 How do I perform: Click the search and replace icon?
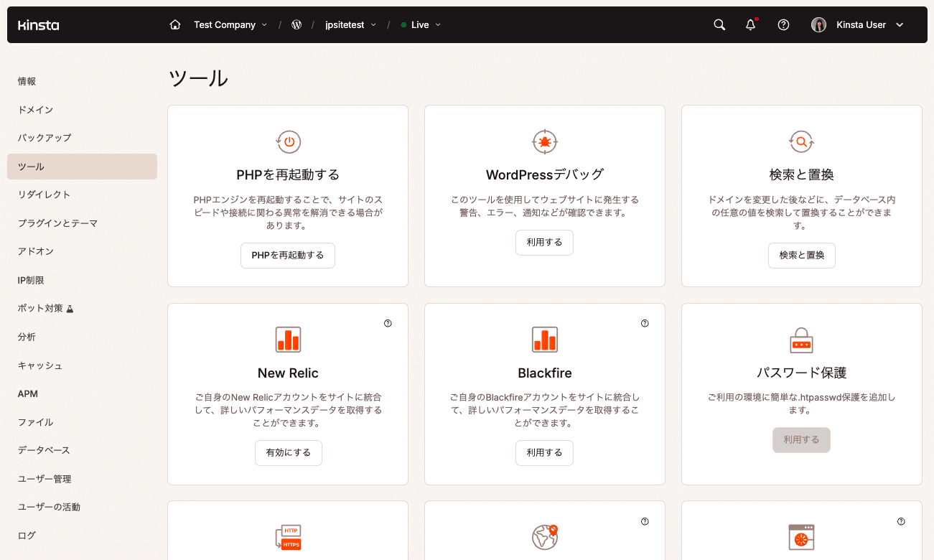coord(801,141)
